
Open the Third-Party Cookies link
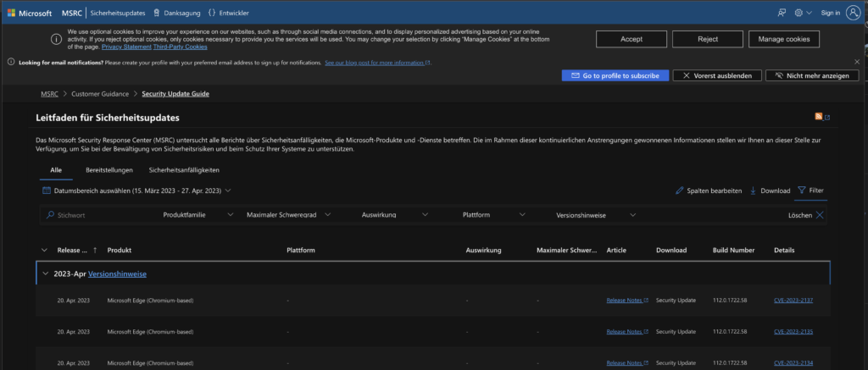tap(180, 47)
